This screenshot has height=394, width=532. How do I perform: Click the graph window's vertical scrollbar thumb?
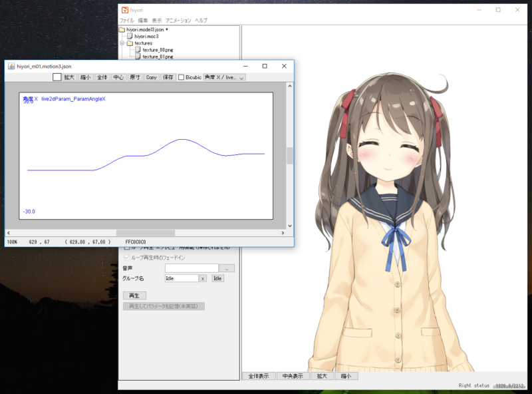(x=289, y=155)
